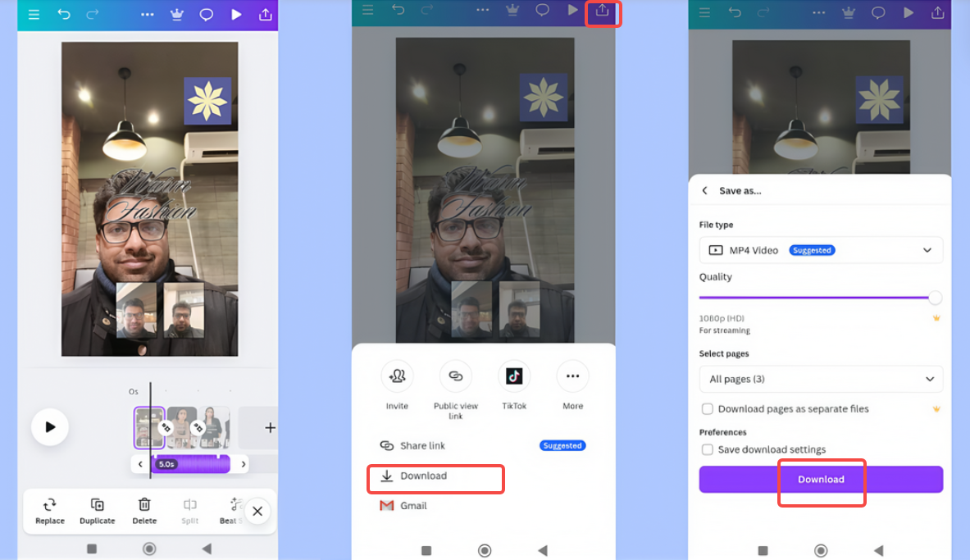Tap Gmail entry in share sheet
The height and width of the screenshot is (560, 970).
[403, 506]
